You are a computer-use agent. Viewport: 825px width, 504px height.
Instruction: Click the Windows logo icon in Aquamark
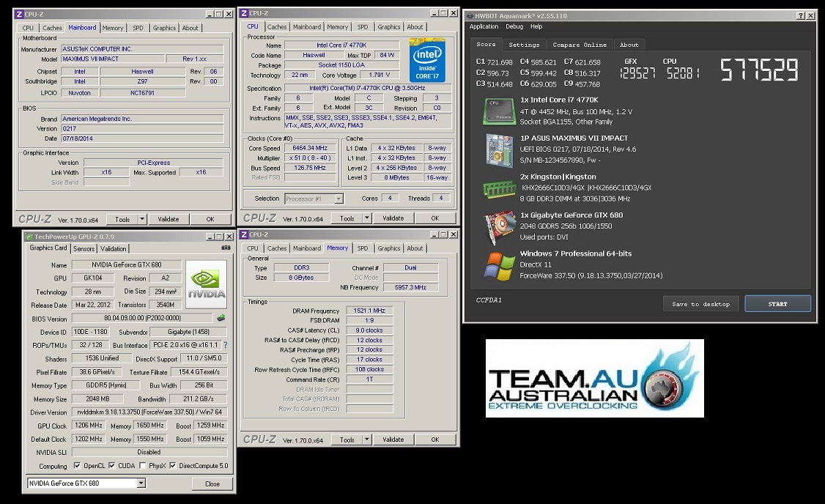(x=499, y=266)
